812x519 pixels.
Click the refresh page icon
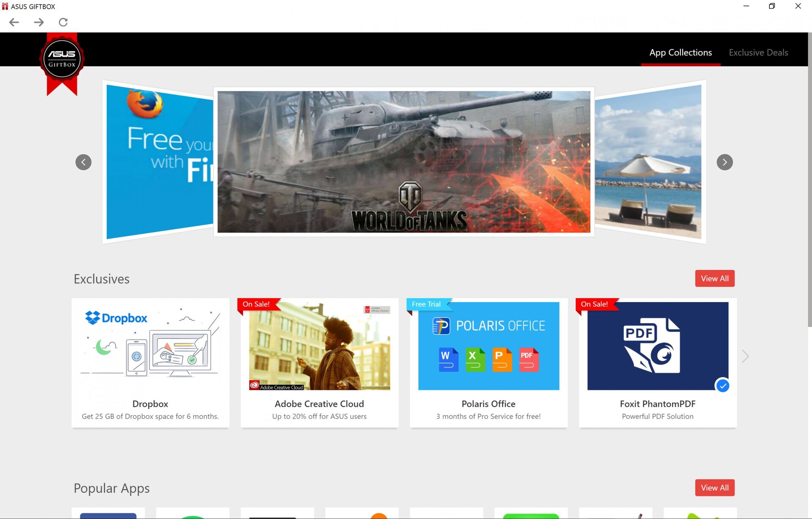(x=63, y=22)
